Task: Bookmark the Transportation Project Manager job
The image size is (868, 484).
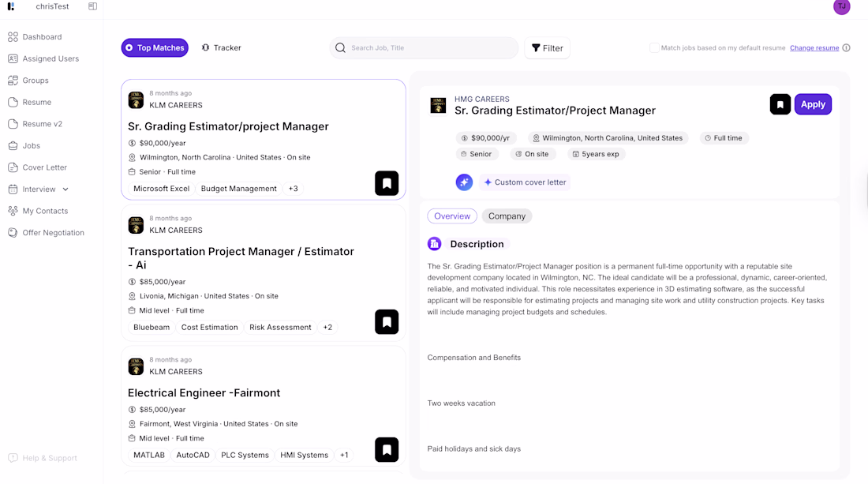Action: point(387,321)
